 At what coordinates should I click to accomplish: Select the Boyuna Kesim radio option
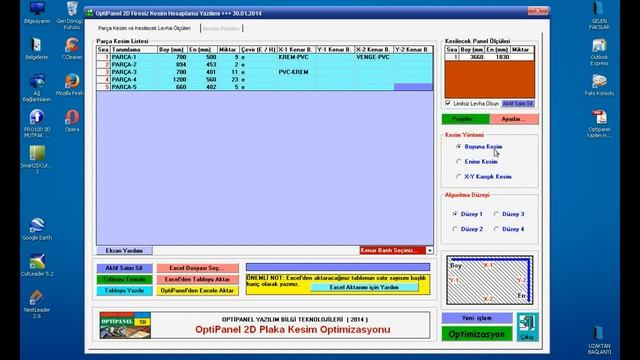pos(459,147)
